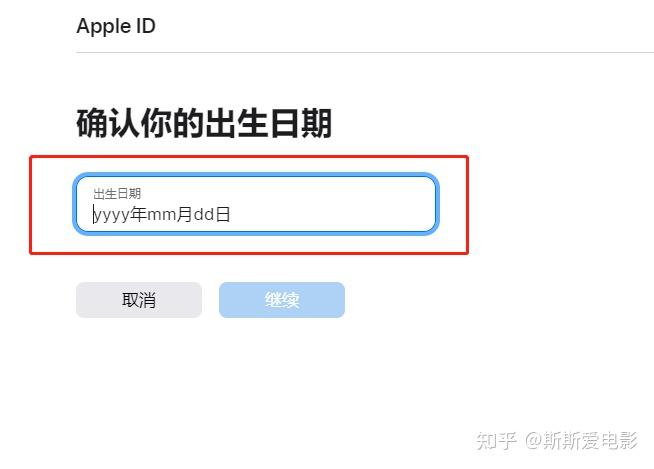Cancel with the 取消 button
Screen dimensions: 654x469
(x=139, y=300)
